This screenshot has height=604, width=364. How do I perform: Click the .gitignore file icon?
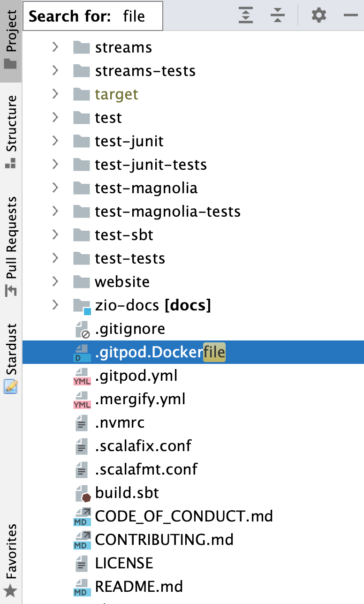(x=82, y=329)
